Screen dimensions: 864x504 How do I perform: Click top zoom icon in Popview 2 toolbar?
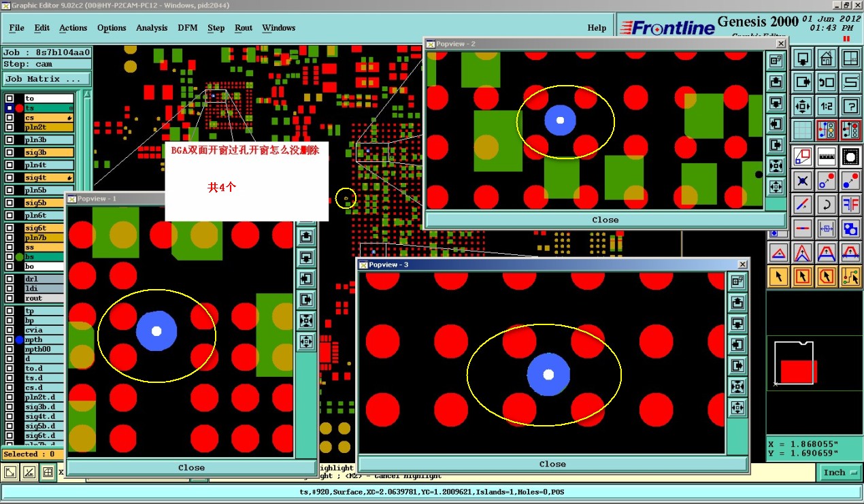point(776,61)
